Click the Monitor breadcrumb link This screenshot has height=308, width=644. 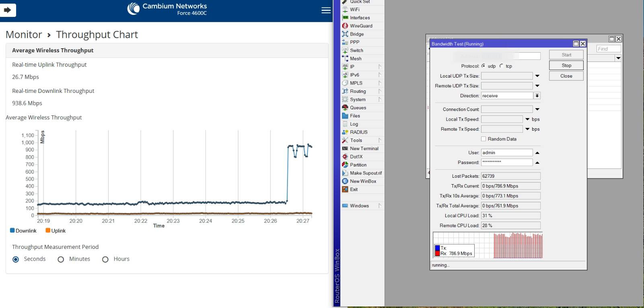point(24,35)
